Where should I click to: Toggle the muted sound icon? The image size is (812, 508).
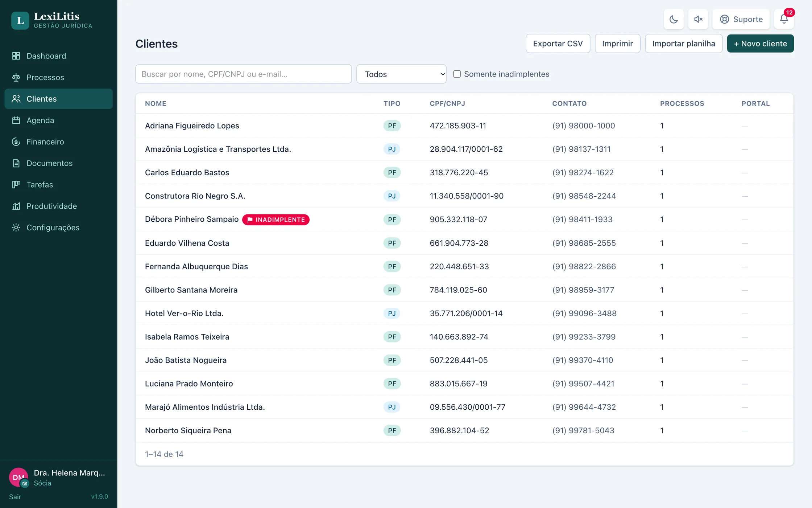pos(698,19)
